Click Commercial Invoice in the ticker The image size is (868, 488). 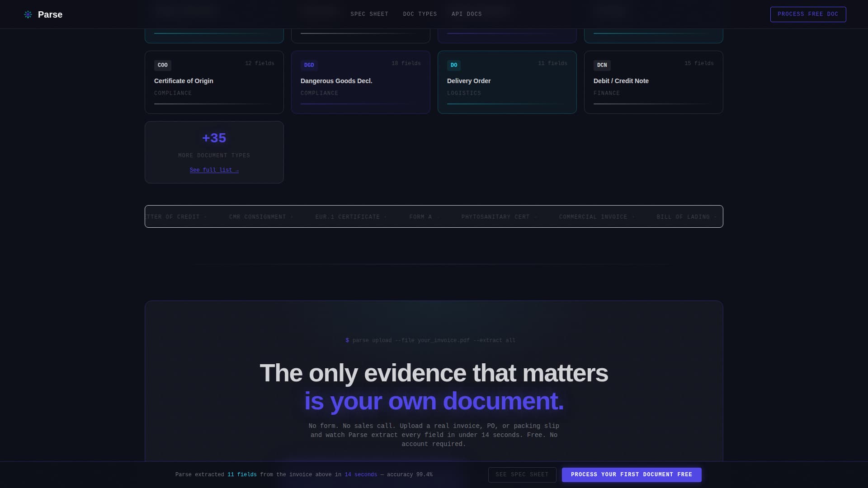[x=593, y=217]
